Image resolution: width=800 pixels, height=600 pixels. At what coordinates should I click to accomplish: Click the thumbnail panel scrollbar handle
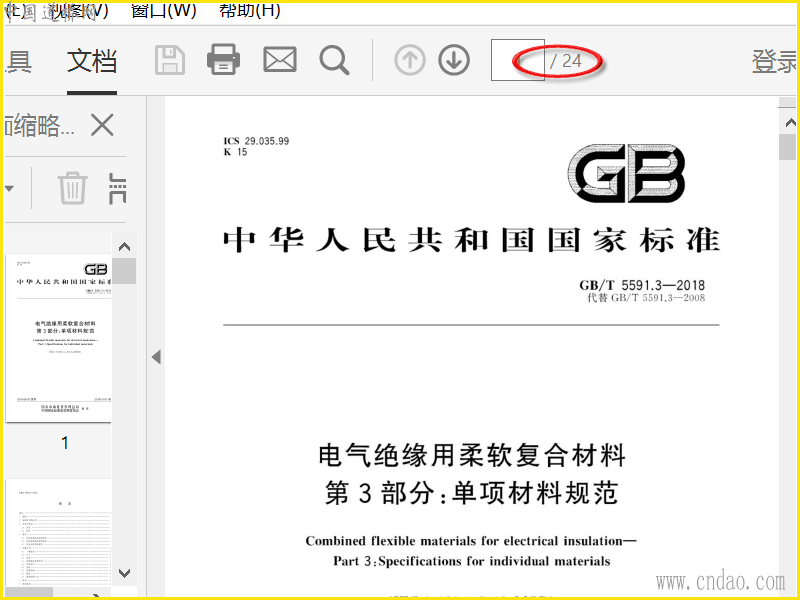[124, 270]
